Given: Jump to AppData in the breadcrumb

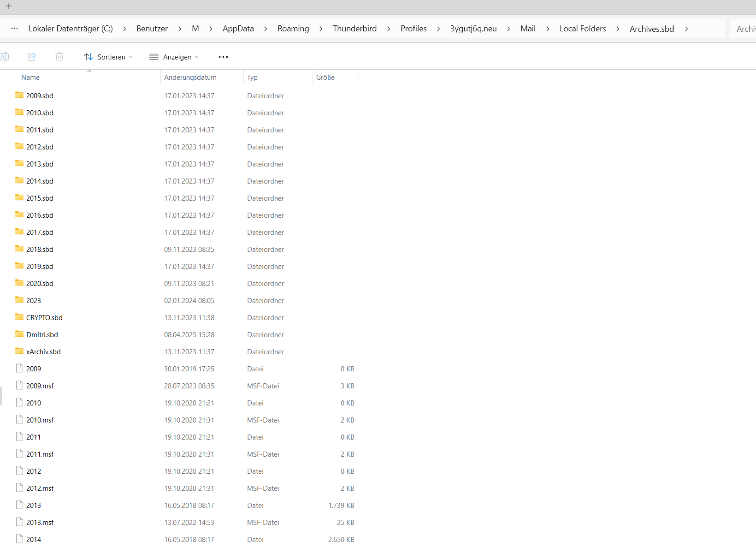Looking at the screenshot, I should coord(238,29).
